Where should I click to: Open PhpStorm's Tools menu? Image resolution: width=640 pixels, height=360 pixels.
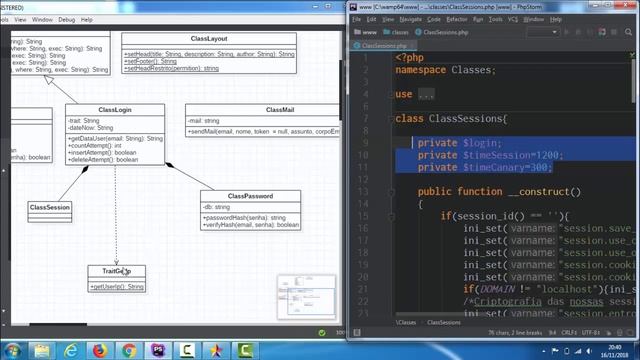(x=496, y=19)
